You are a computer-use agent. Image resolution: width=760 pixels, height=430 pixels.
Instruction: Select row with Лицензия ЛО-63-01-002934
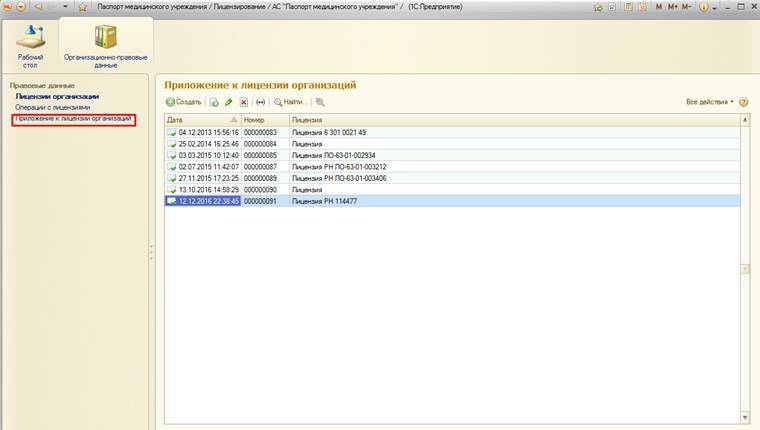[x=330, y=155]
